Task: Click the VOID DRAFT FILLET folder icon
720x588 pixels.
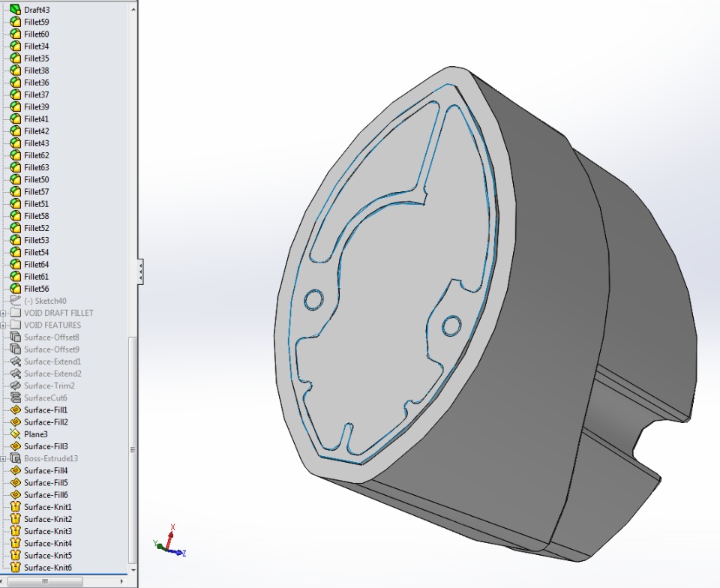Action: (x=16, y=313)
